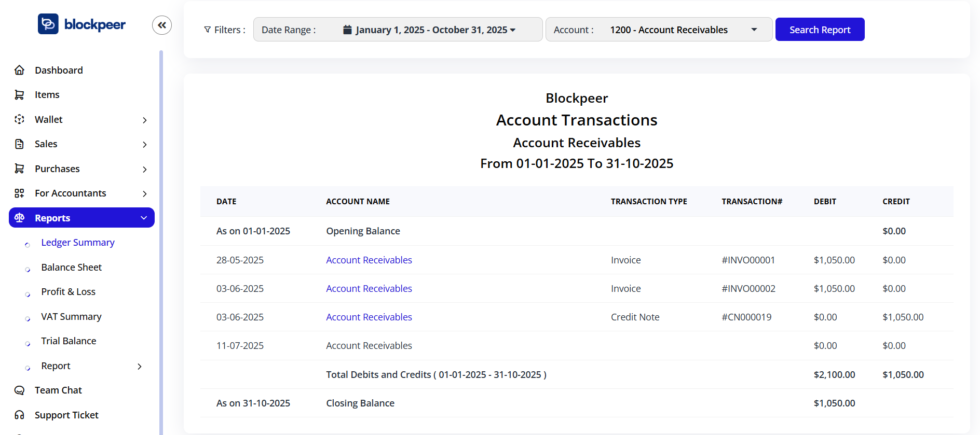Expand the Report submenu chevron
Viewport: 980px width, 435px height.
click(139, 366)
